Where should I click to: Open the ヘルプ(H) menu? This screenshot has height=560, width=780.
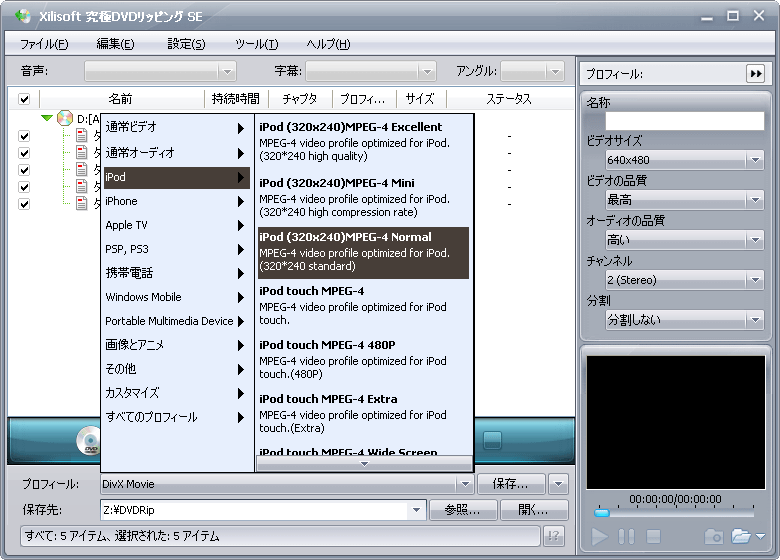(328, 44)
